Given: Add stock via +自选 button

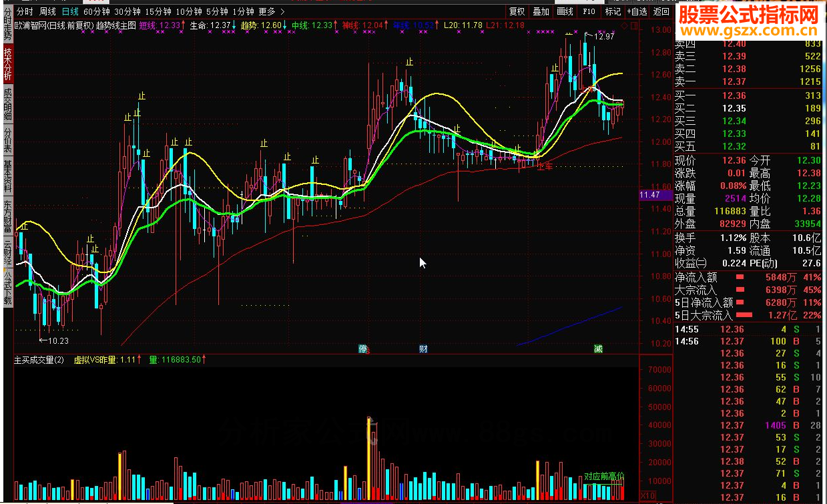Looking at the screenshot, I should [636, 11].
